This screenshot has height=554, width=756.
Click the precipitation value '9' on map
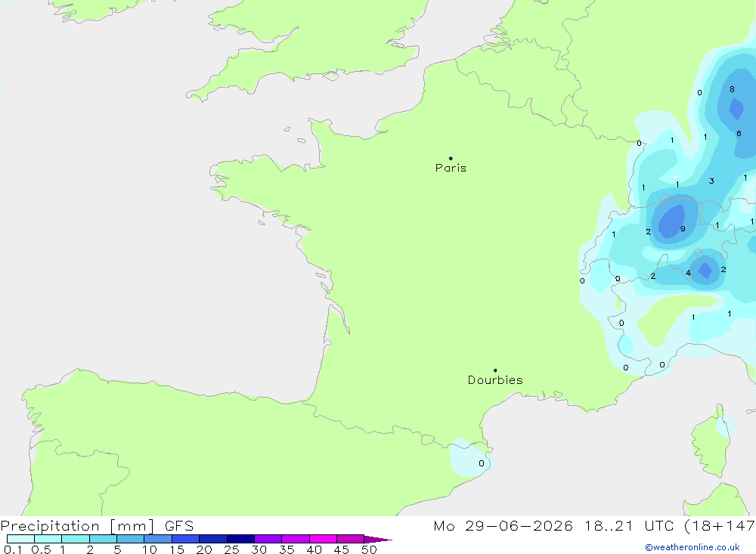[683, 228]
